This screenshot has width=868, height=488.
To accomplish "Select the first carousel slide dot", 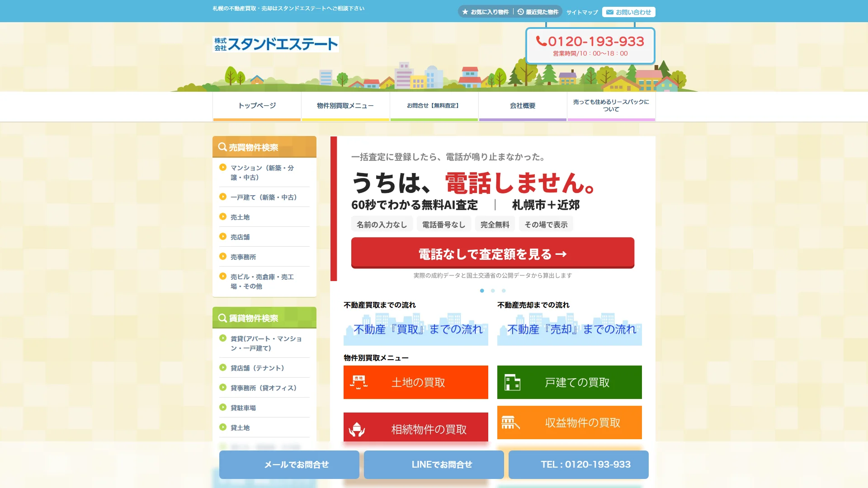I will click(x=482, y=291).
